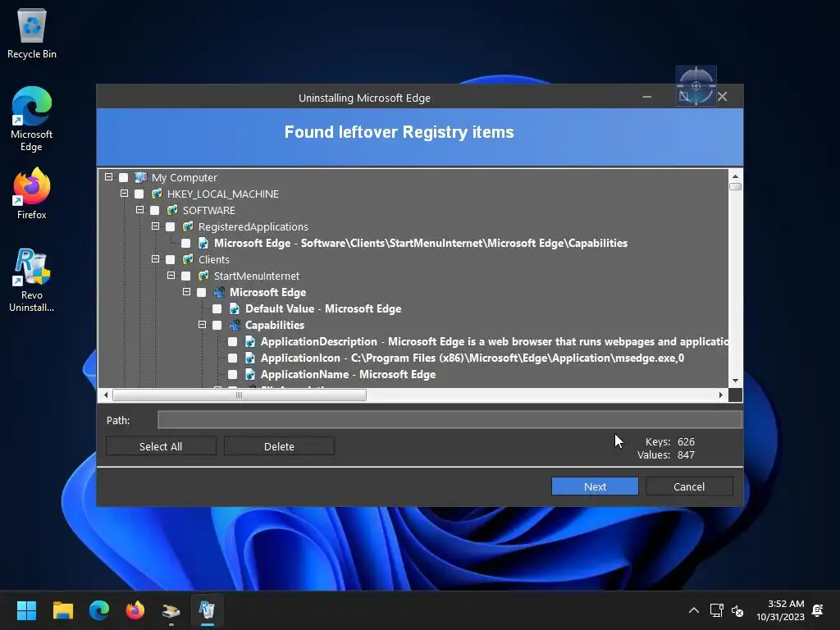The width and height of the screenshot is (840, 630).
Task: Check the ApplicationIcon value checkbox
Action: coord(232,358)
